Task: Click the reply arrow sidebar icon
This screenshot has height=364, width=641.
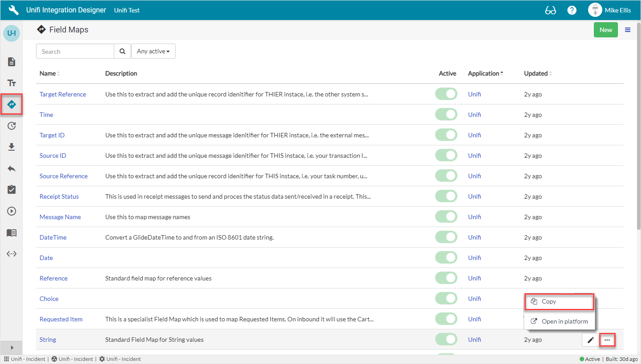Action: (x=12, y=168)
